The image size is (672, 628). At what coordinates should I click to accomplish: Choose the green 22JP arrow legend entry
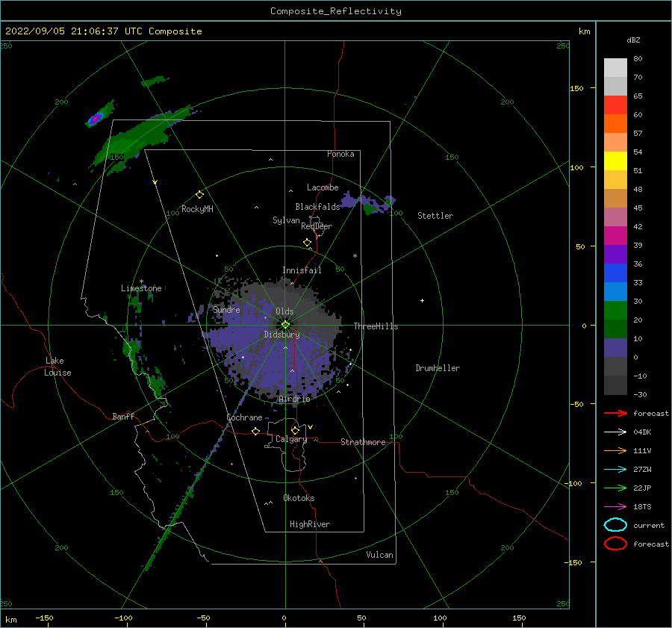[x=615, y=488]
